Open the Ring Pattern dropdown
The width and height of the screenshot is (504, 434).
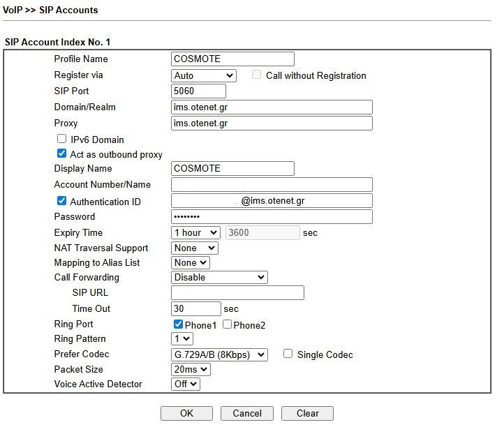[x=182, y=338]
